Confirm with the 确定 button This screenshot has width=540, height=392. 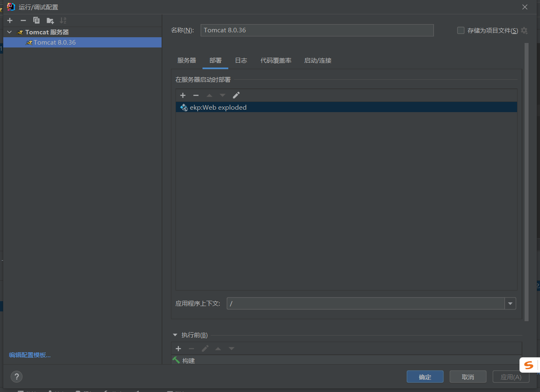click(x=425, y=377)
